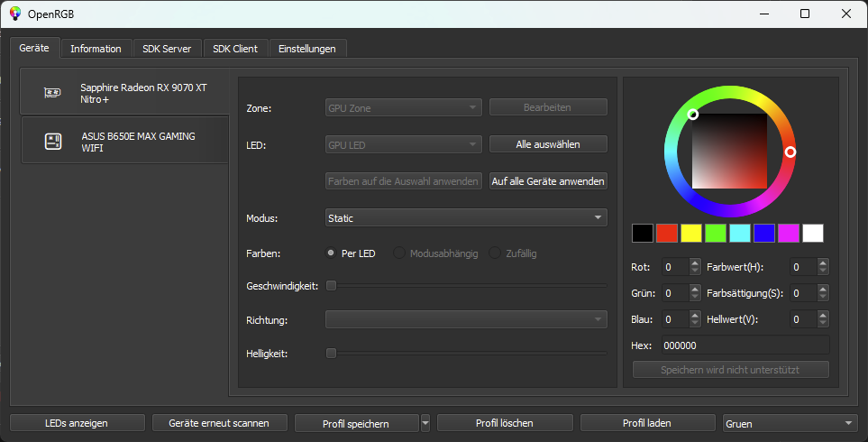Increase the Grün value with up arrow
The image size is (868, 442).
pos(695,289)
